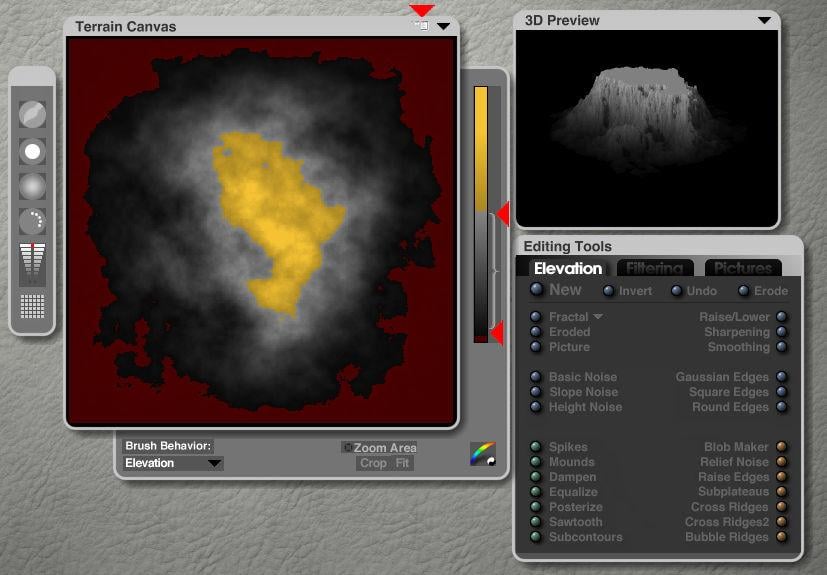Click the Spikes green button
Image resolution: width=827 pixels, height=575 pixels.
click(x=536, y=447)
